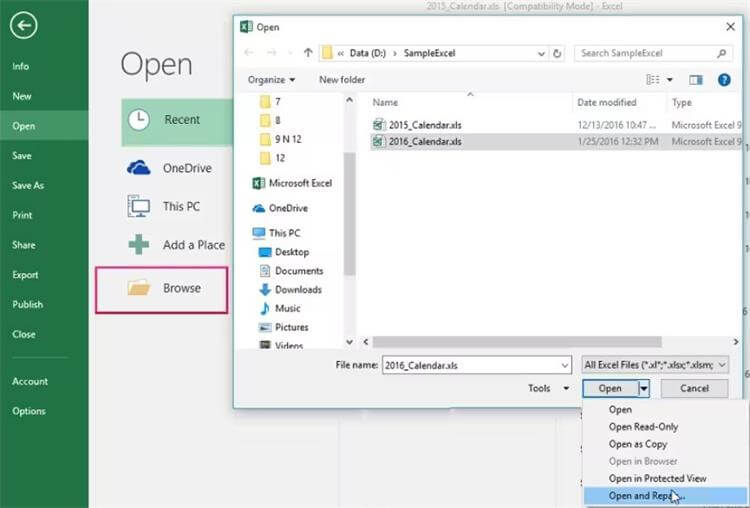Choose Open Read-Only from the menu
The width and height of the screenshot is (750, 508).
pos(643,427)
